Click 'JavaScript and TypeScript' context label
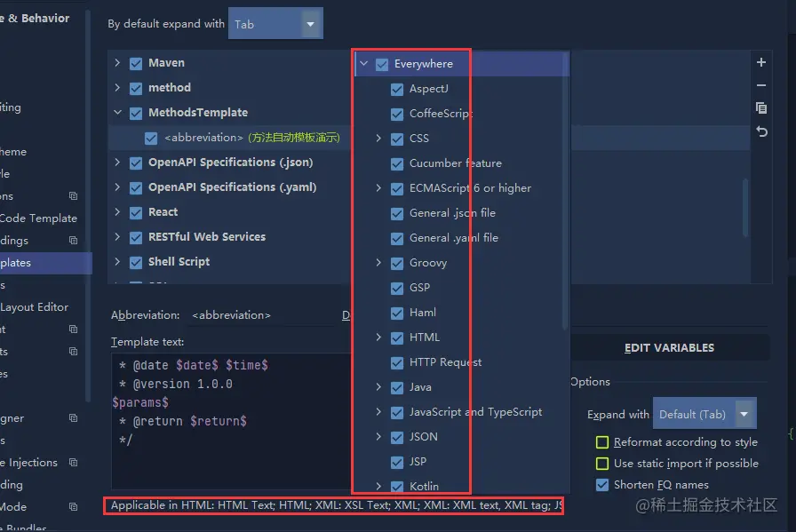The height and width of the screenshot is (532, 796). pos(475,412)
